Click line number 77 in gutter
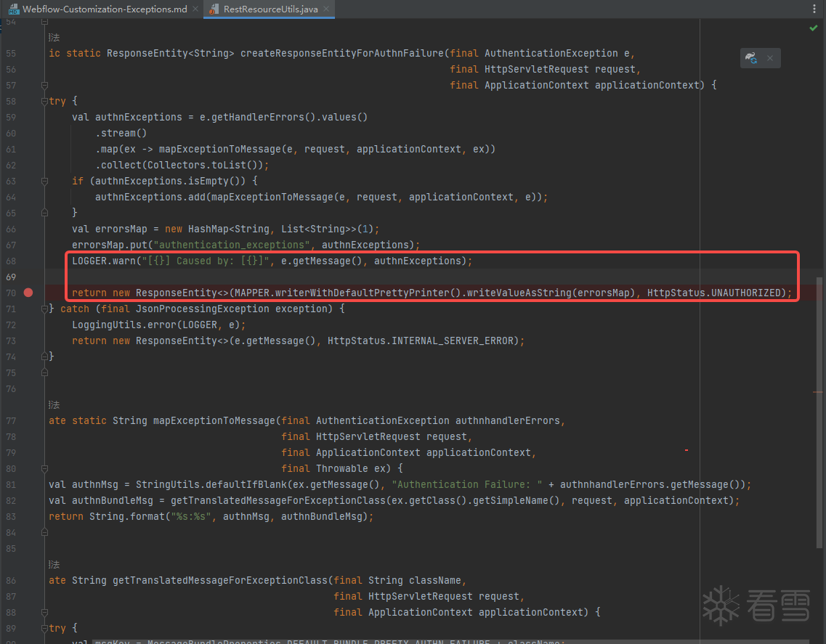The height and width of the screenshot is (644, 826). (11, 420)
